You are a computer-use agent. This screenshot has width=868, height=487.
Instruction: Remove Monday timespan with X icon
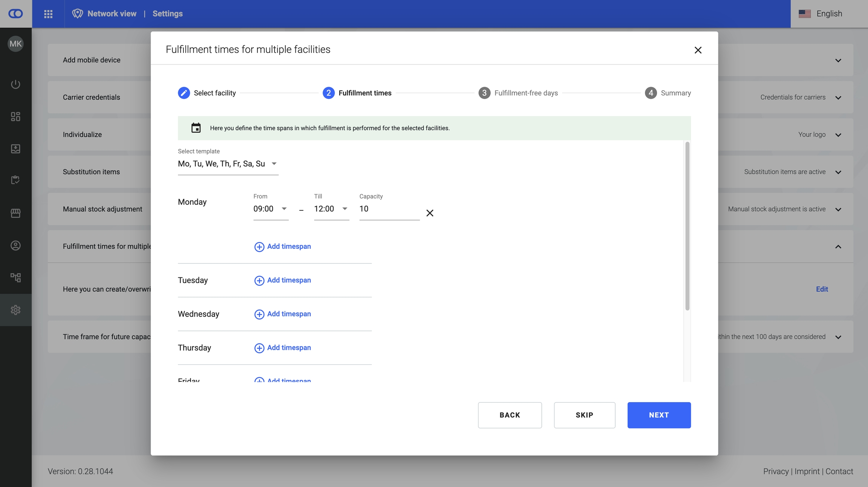click(x=429, y=213)
